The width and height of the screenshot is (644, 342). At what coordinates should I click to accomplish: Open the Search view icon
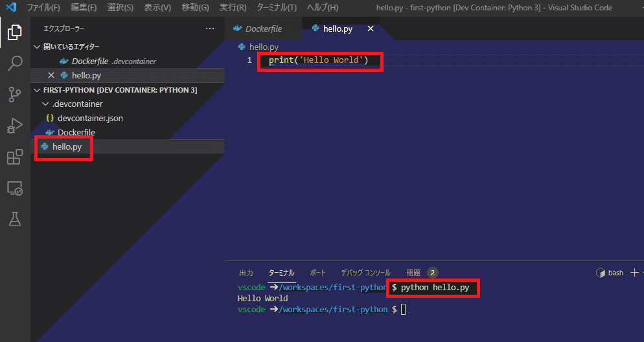coord(15,63)
